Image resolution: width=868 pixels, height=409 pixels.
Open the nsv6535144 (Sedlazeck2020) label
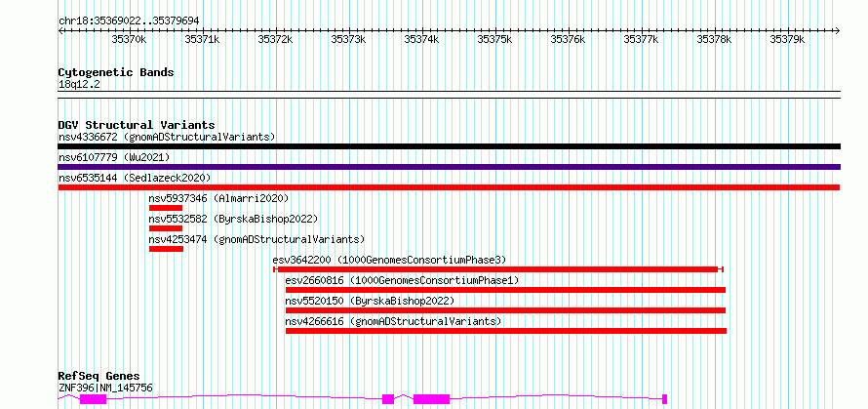pos(135,178)
